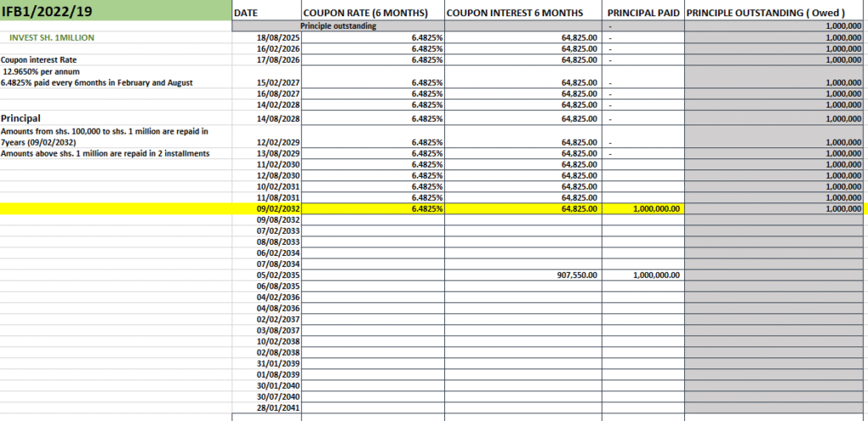Click the COUPON INTEREST 6 MONTHS header
The width and height of the screenshot is (868, 421).
(x=515, y=14)
